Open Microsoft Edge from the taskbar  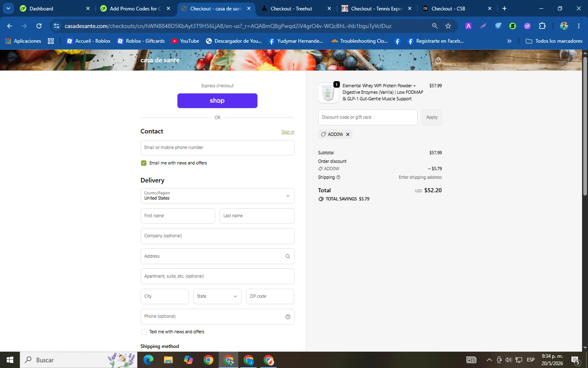148,360
